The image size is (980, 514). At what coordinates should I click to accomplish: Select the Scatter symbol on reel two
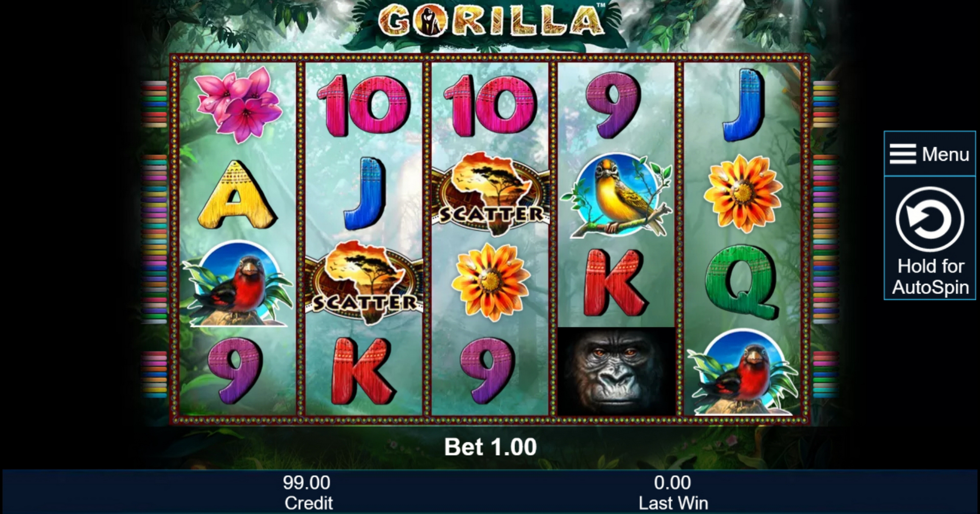pos(364,283)
